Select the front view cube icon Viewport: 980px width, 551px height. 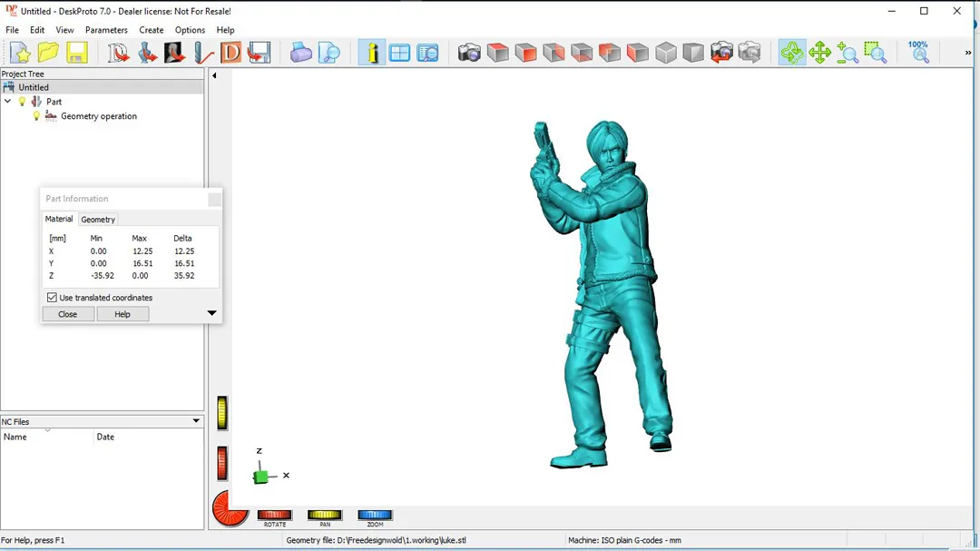525,53
